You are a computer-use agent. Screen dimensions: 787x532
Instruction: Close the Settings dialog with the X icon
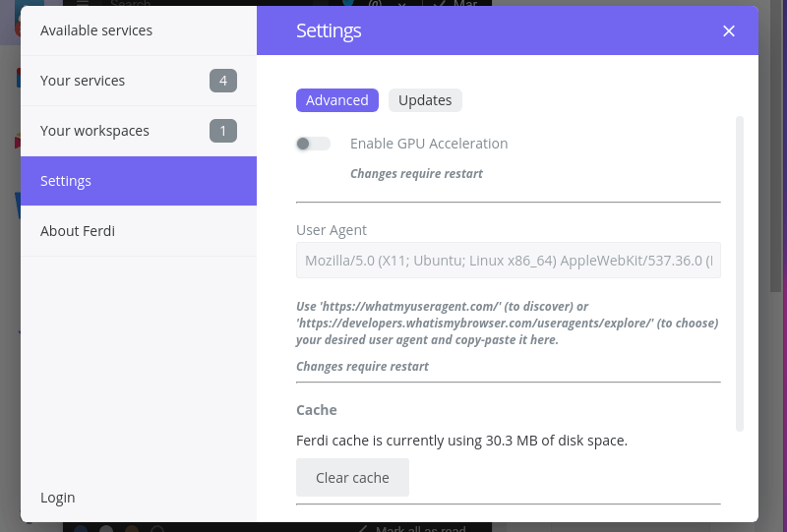pyautogui.click(x=729, y=31)
